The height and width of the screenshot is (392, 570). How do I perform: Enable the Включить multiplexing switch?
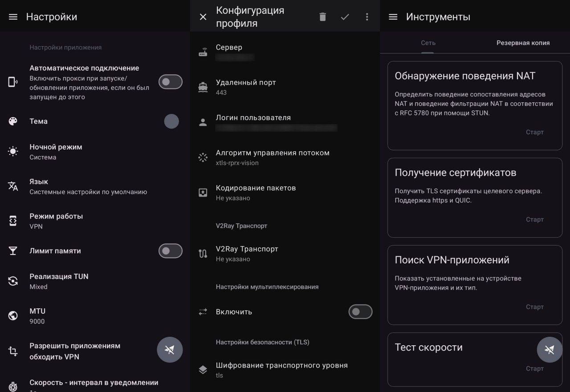tap(360, 311)
